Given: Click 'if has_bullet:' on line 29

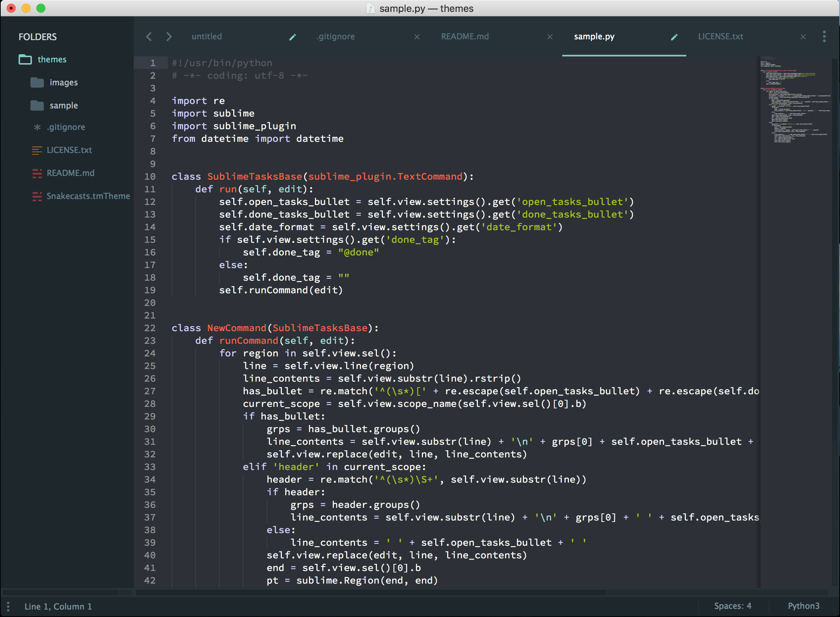Looking at the screenshot, I should pyautogui.click(x=284, y=417).
